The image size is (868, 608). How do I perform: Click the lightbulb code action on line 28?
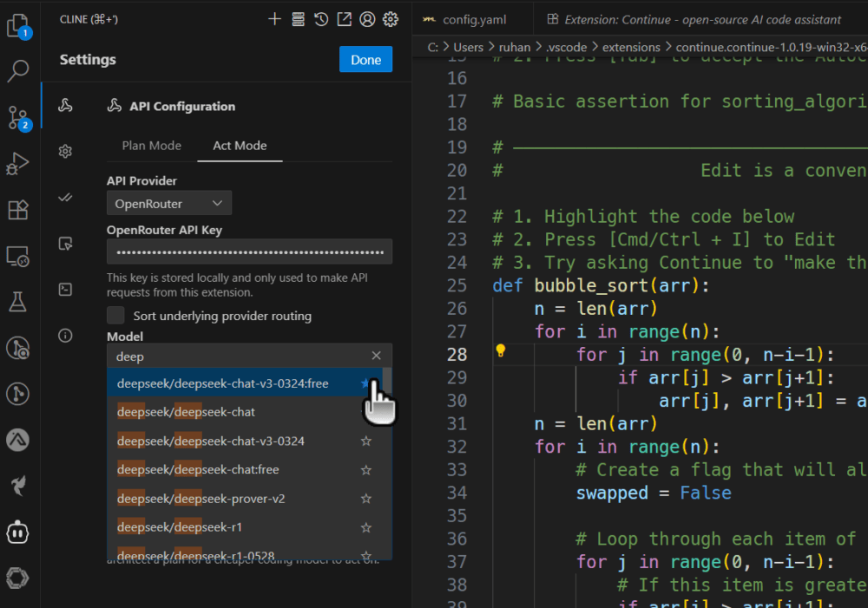click(x=500, y=351)
